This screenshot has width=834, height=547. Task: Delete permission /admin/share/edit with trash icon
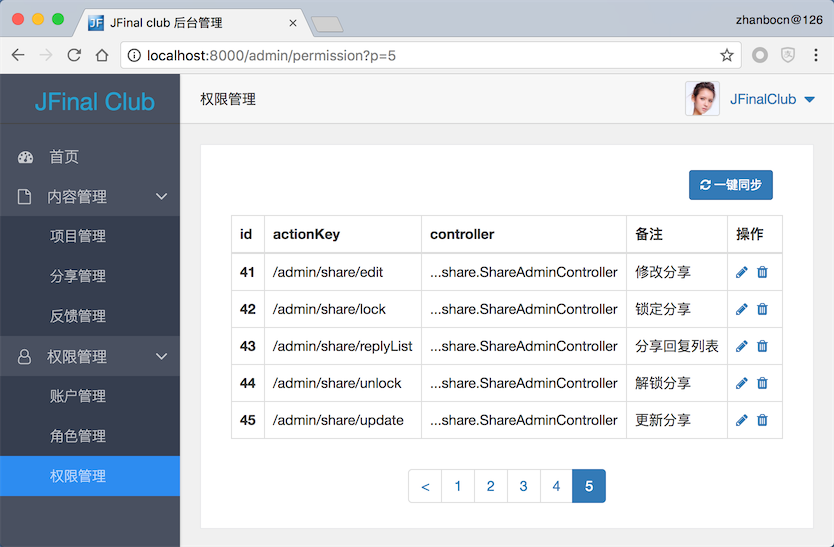[762, 272]
